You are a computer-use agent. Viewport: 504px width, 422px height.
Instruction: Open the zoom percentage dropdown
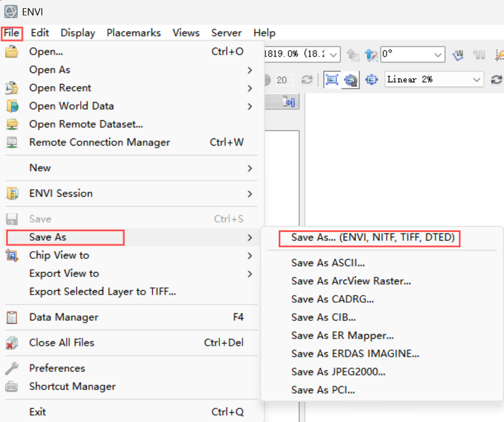pos(334,54)
